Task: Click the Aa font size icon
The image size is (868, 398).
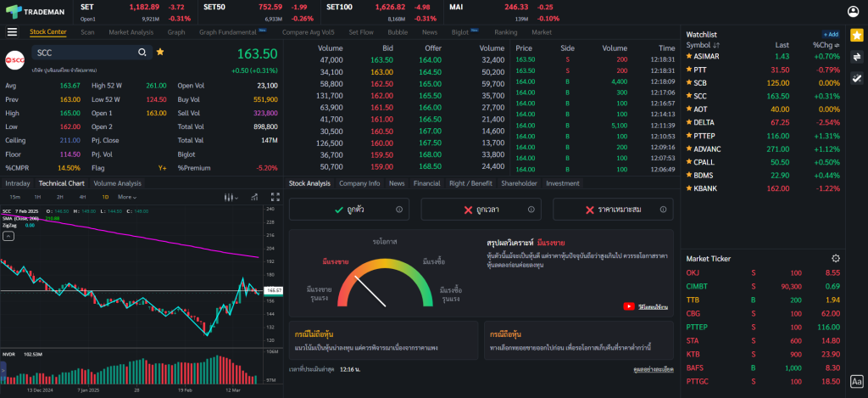Action: coord(856,382)
